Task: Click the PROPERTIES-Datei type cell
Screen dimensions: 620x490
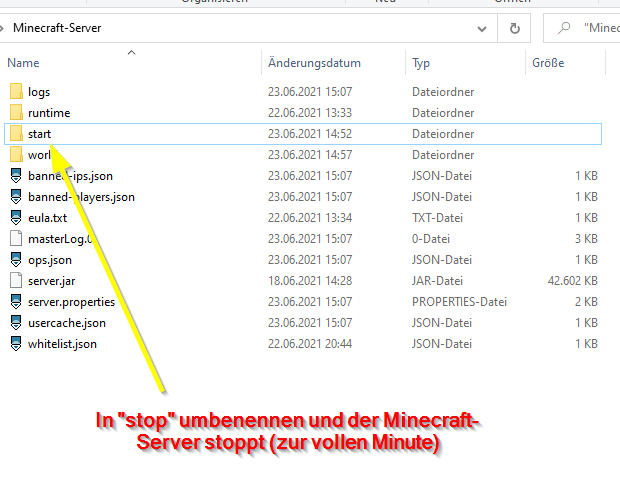Action: coord(459,302)
